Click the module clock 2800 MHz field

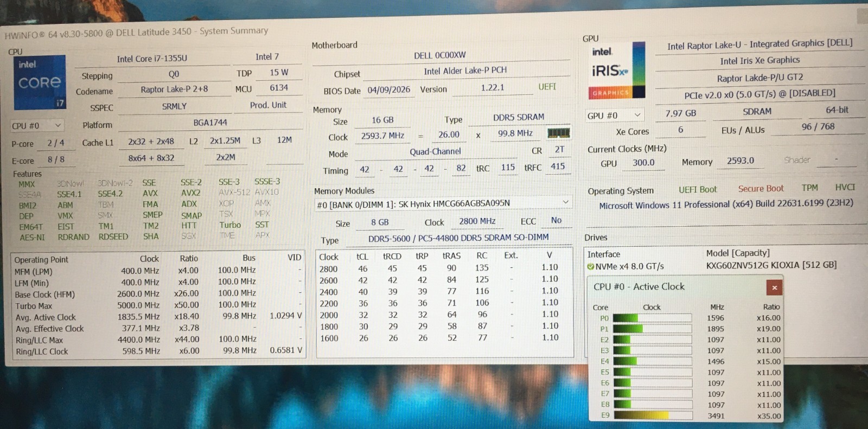pyautogui.click(x=477, y=221)
